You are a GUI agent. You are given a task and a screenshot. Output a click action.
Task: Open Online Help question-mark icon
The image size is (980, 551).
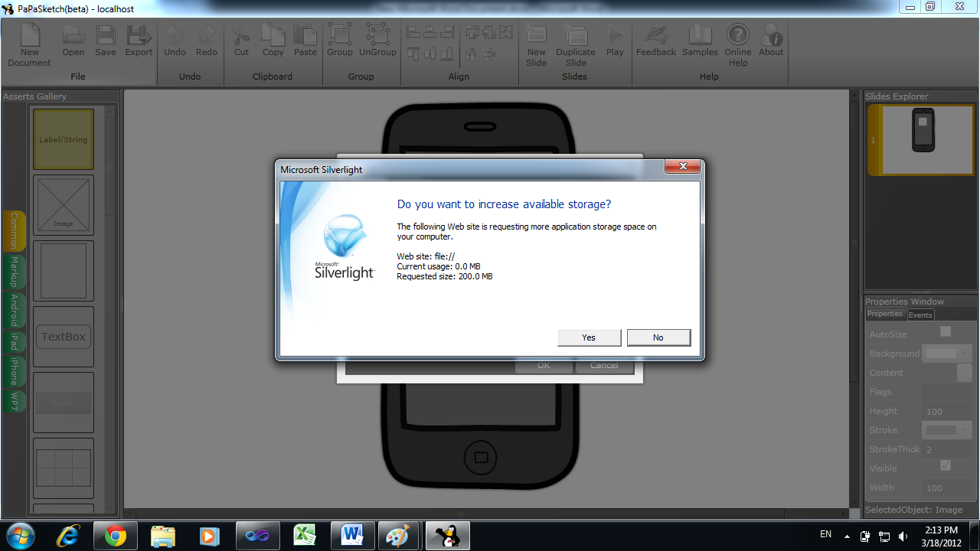pyautogui.click(x=738, y=34)
